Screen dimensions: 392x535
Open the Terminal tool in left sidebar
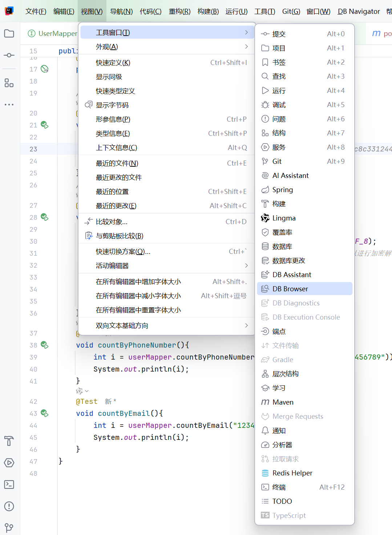pyautogui.click(x=9, y=485)
